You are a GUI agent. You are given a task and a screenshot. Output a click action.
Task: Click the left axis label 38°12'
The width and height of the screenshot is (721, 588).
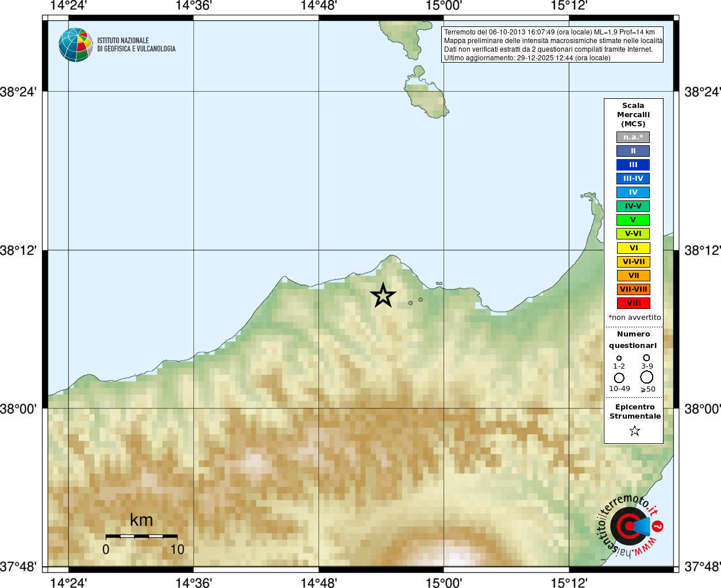18,250
